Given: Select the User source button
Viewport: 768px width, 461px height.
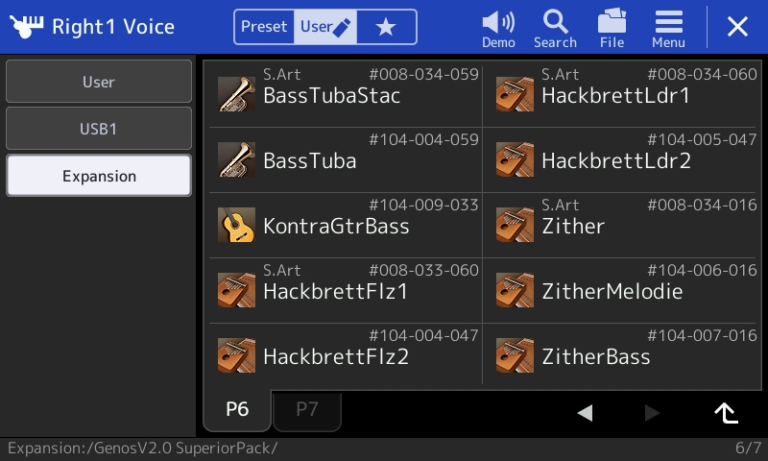Looking at the screenshot, I should point(98,82).
